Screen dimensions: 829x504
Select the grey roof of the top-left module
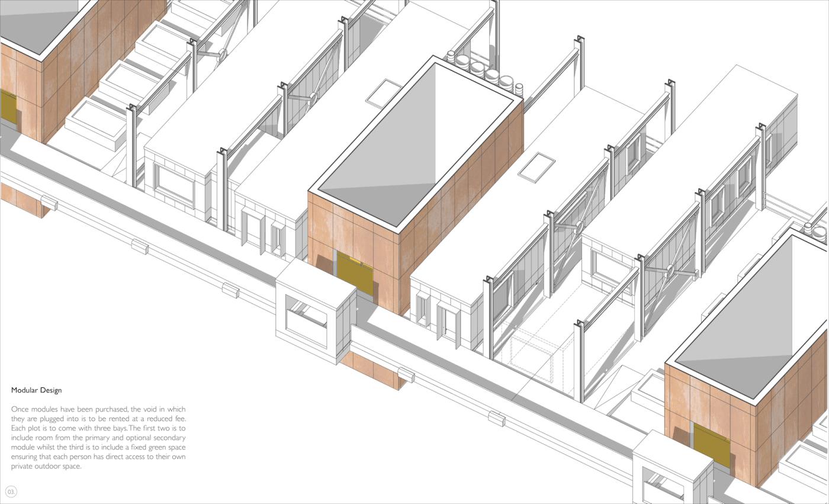36,21
